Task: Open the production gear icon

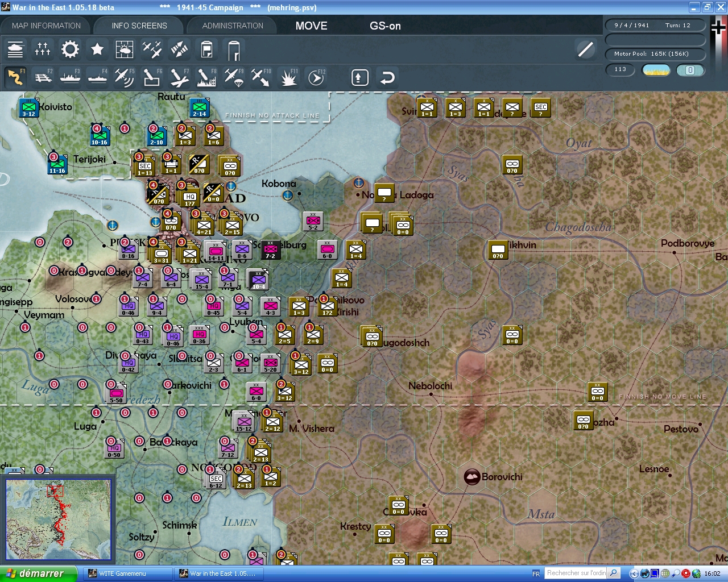Action: [70, 49]
